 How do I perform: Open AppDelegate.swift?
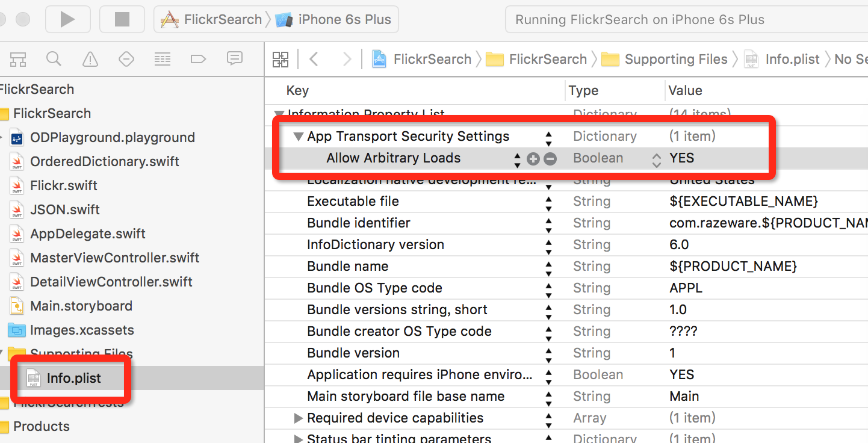(88, 234)
